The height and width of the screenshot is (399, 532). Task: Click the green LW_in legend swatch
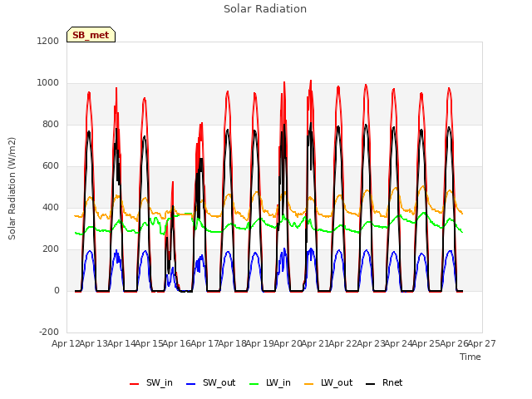coord(254,384)
